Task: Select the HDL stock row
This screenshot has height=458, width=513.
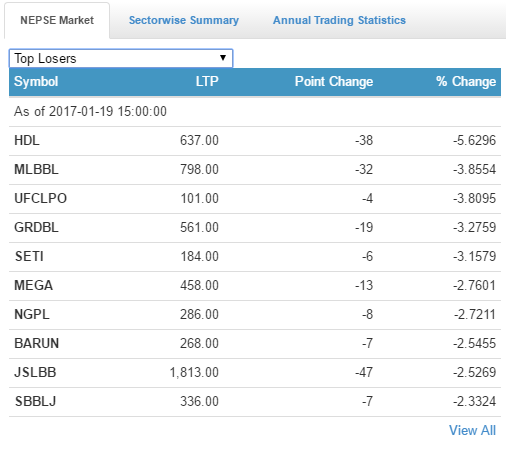Action: pyautogui.click(x=255, y=141)
